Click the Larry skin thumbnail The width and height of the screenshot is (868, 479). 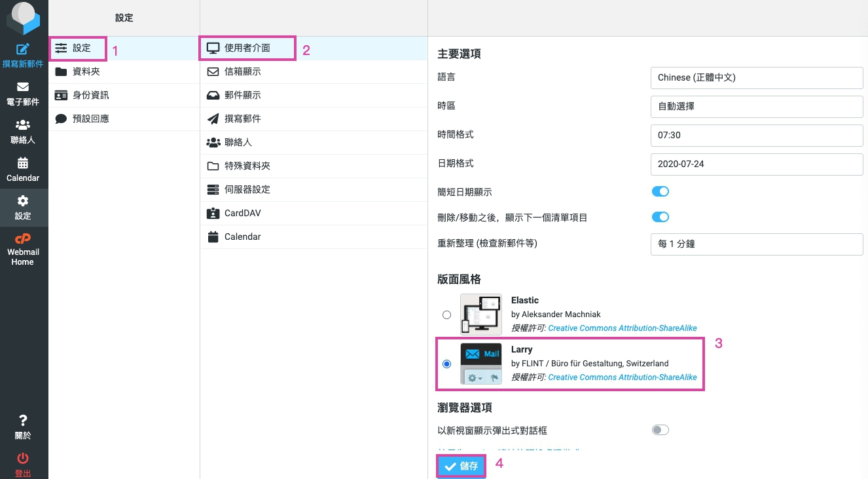tap(481, 364)
